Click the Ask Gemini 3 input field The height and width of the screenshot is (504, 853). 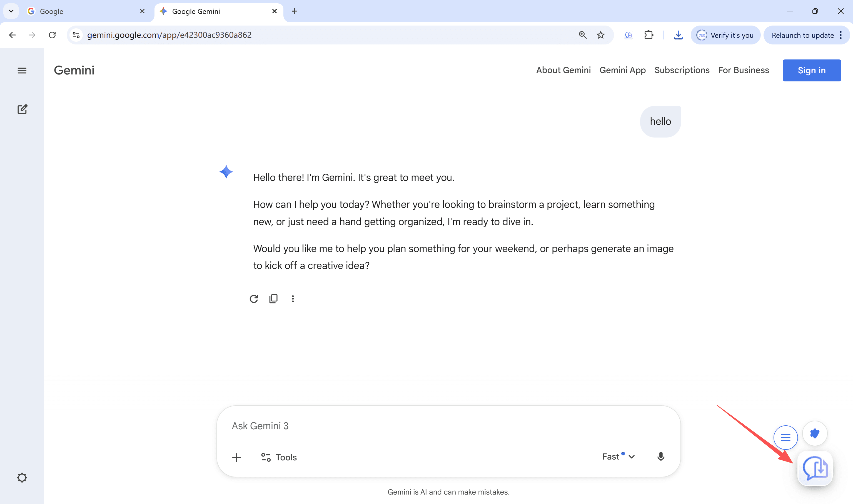pyautogui.click(x=408, y=426)
